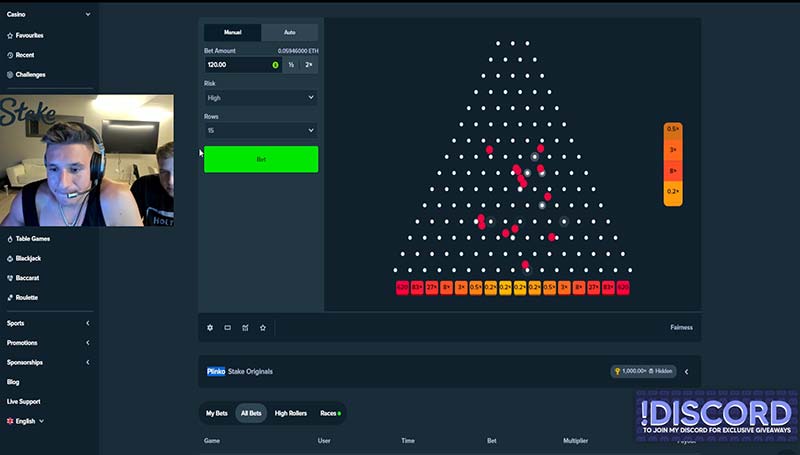Viewport: 800px width, 455px height.
Task: Select the All Bets tab
Action: click(x=251, y=414)
